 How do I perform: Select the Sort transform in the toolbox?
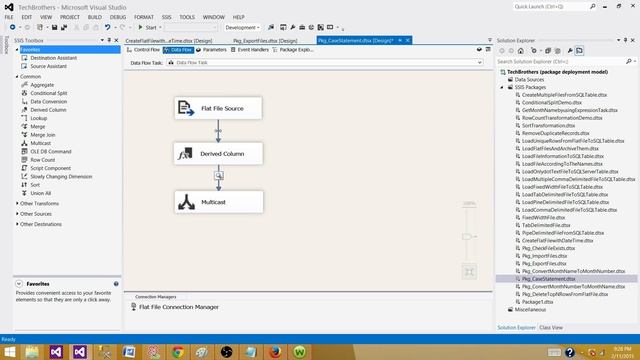point(35,185)
